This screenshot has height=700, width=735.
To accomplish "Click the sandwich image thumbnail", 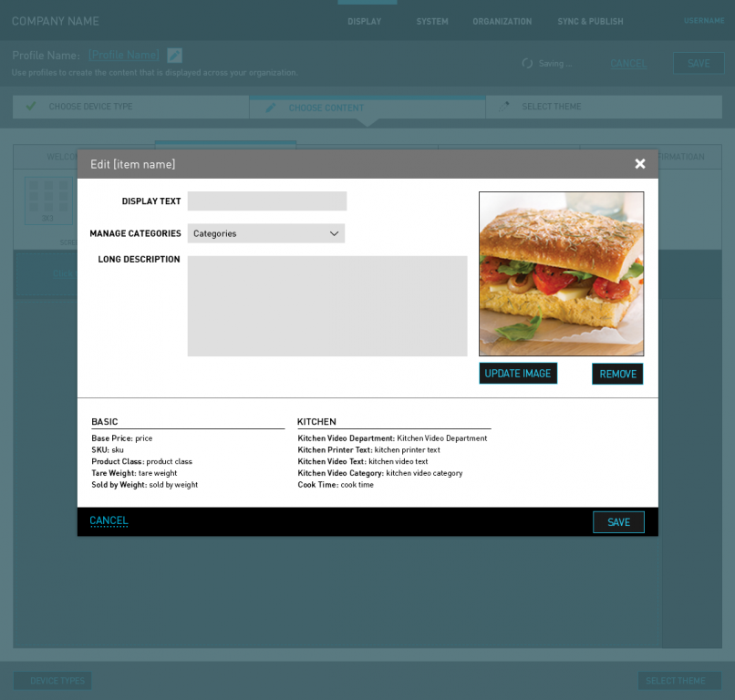I will 561,273.
